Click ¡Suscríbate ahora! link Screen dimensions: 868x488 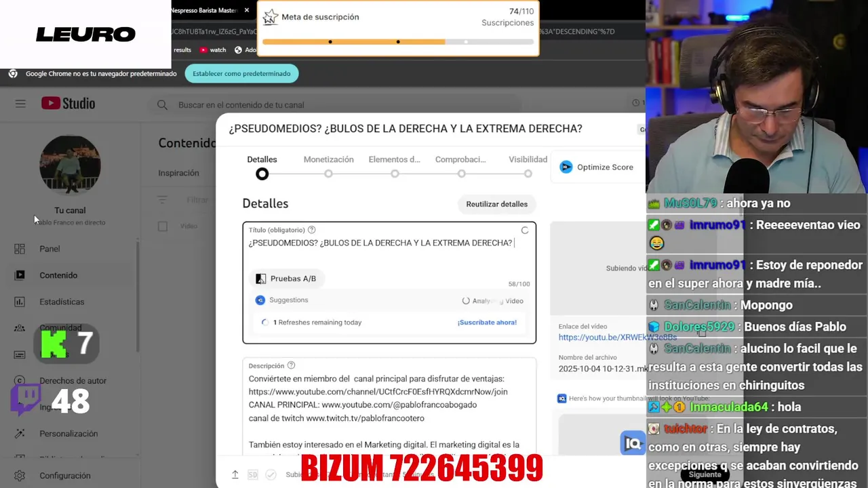pos(487,323)
